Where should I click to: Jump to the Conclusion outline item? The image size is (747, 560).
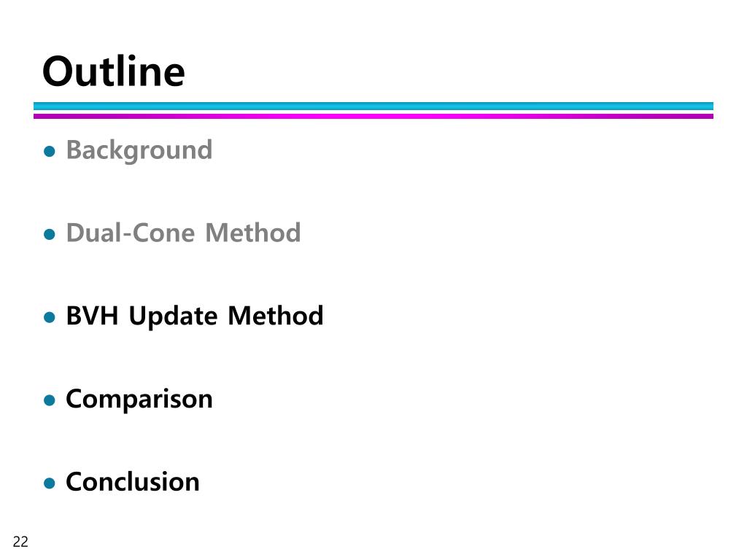coord(133,481)
